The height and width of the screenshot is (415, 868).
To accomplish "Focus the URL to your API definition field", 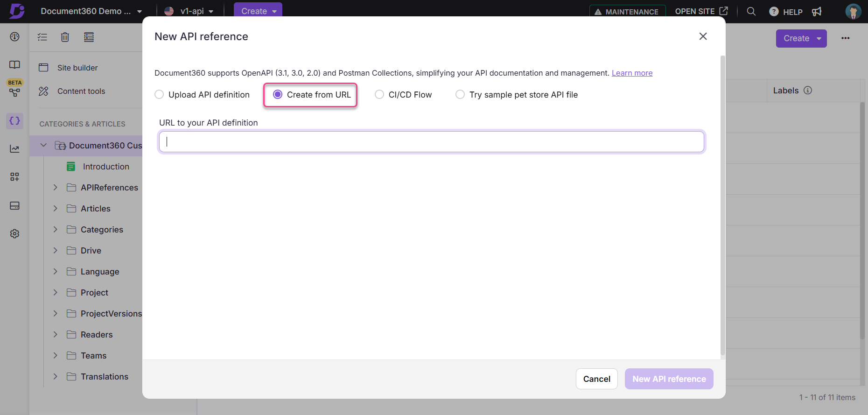I will [x=431, y=141].
